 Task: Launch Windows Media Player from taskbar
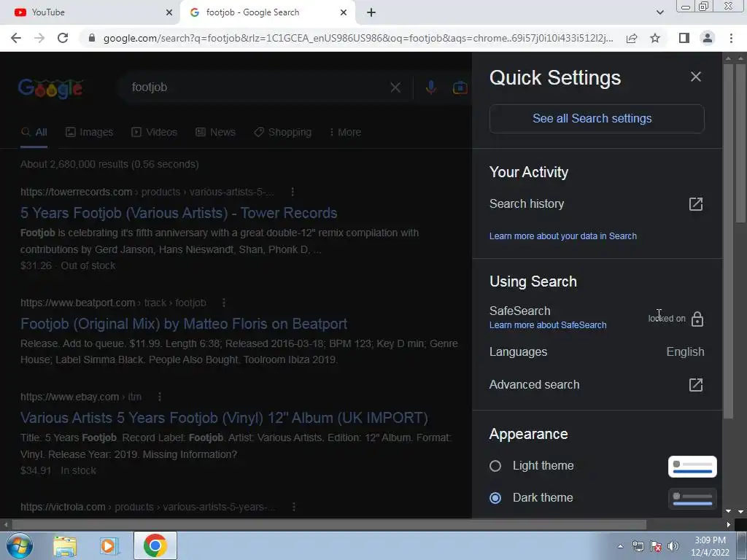pos(109,546)
